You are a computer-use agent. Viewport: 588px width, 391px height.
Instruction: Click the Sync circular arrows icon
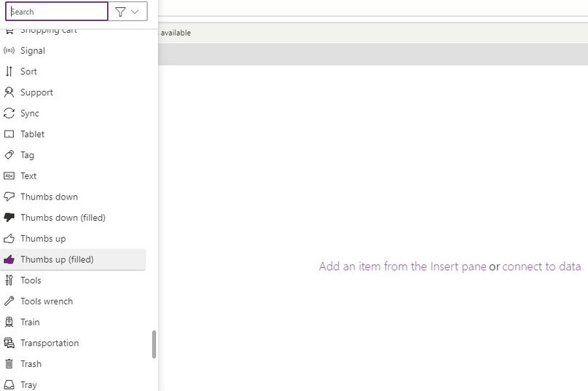point(9,113)
